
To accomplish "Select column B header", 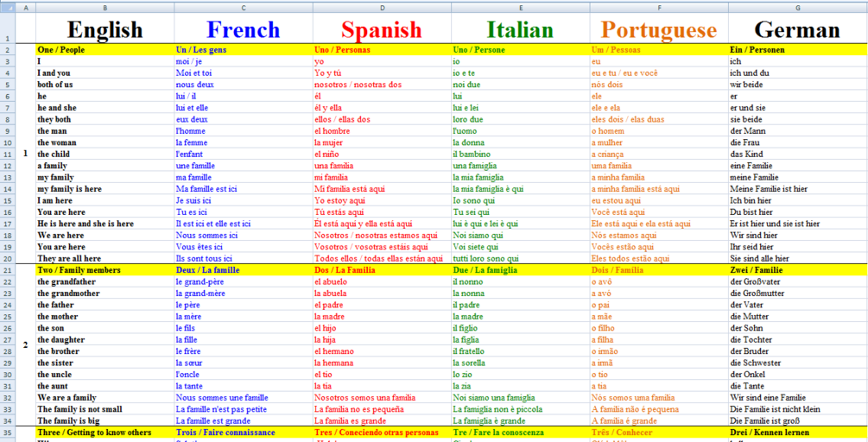I will tap(105, 8).
